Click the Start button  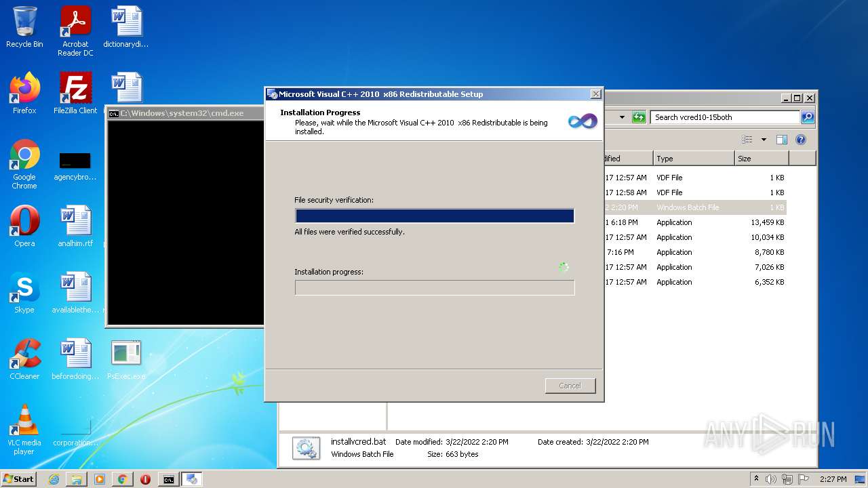[x=19, y=479]
